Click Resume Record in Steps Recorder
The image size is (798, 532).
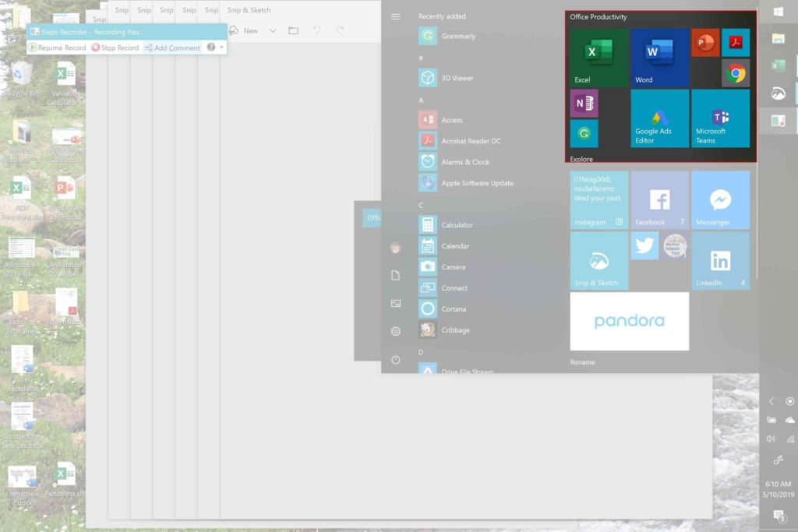(x=57, y=48)
